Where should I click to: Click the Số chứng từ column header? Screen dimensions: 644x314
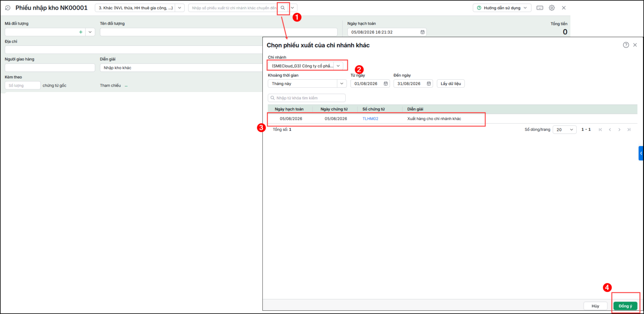374,109
